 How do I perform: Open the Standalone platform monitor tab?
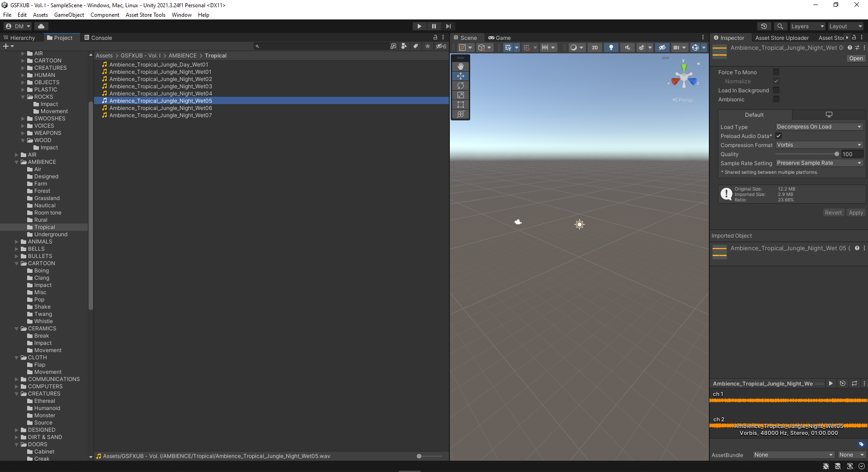tap(829, 115)
